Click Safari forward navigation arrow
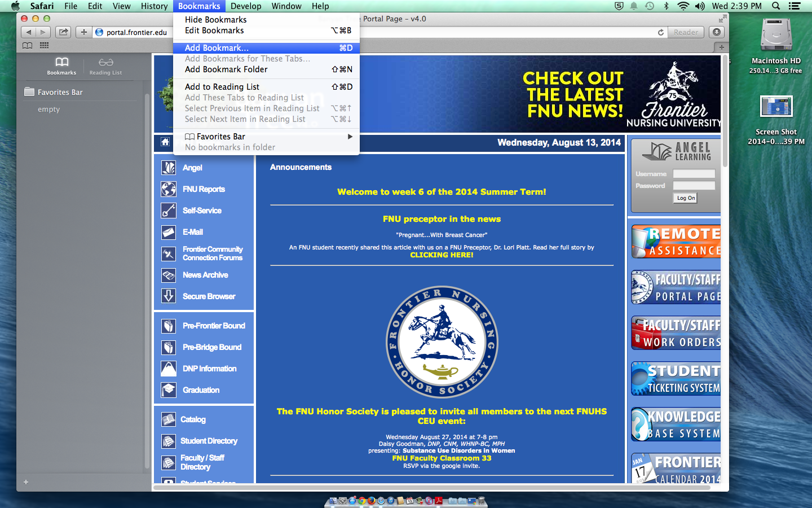This screenshot has width=812, height=508. [43, 32]
